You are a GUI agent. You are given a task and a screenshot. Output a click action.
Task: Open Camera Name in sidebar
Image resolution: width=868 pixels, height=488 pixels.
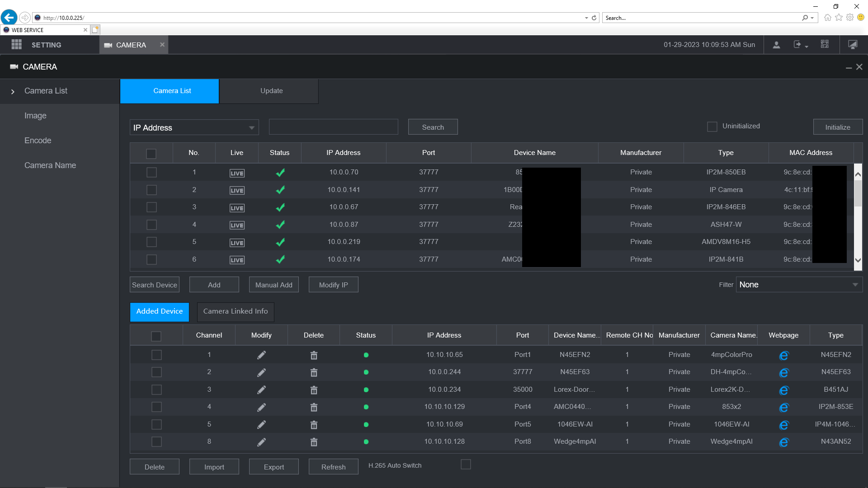point(50,165)
